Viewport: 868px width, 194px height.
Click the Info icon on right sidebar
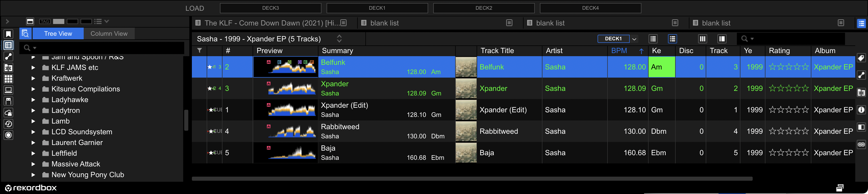tap(861, 110)
